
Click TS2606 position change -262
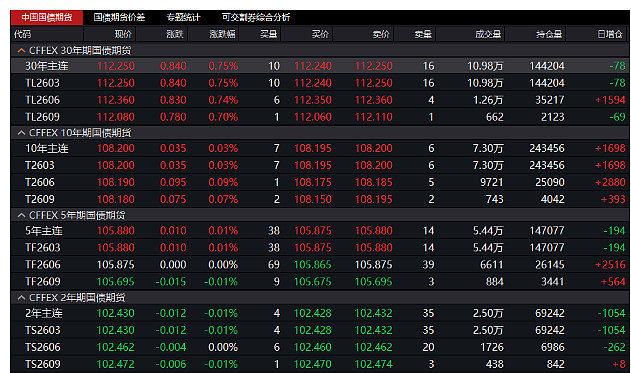[614, 347]
